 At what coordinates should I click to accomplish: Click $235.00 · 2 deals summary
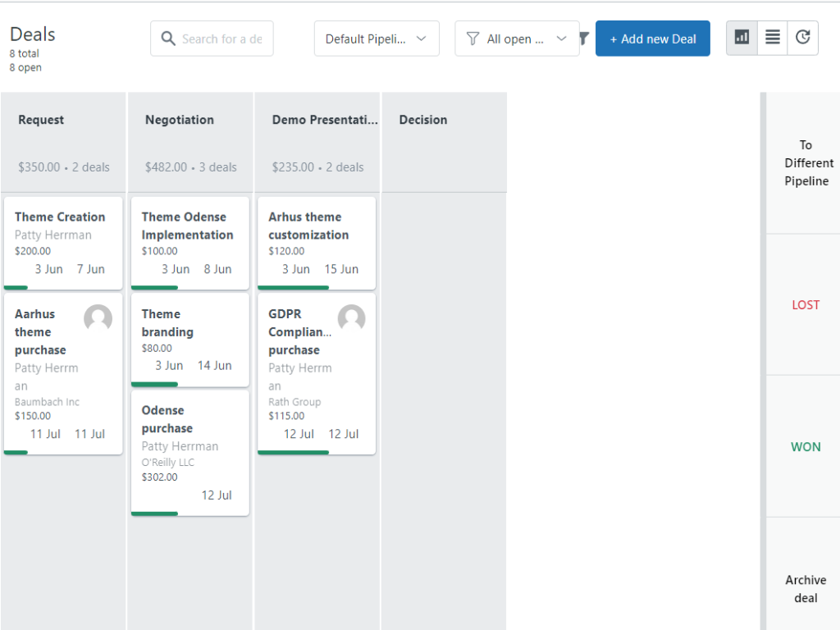317,167
